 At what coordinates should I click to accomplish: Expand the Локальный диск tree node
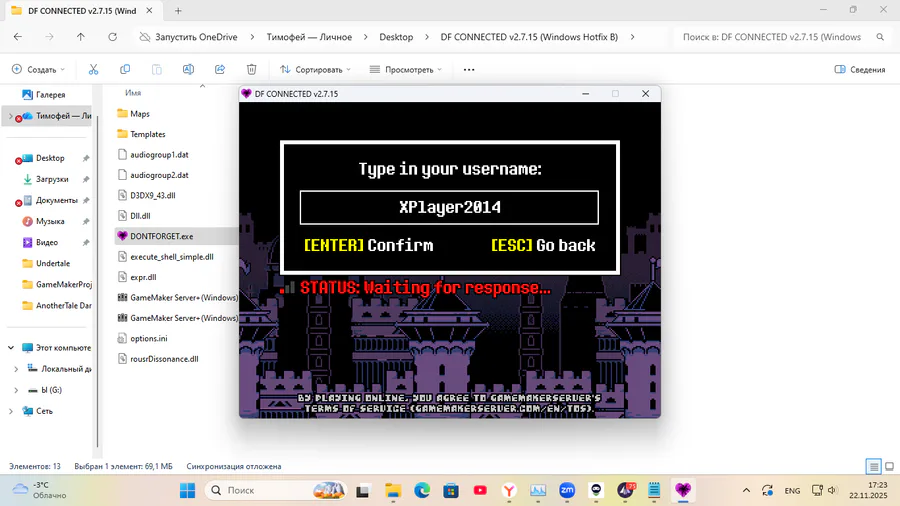pos(16,369)
